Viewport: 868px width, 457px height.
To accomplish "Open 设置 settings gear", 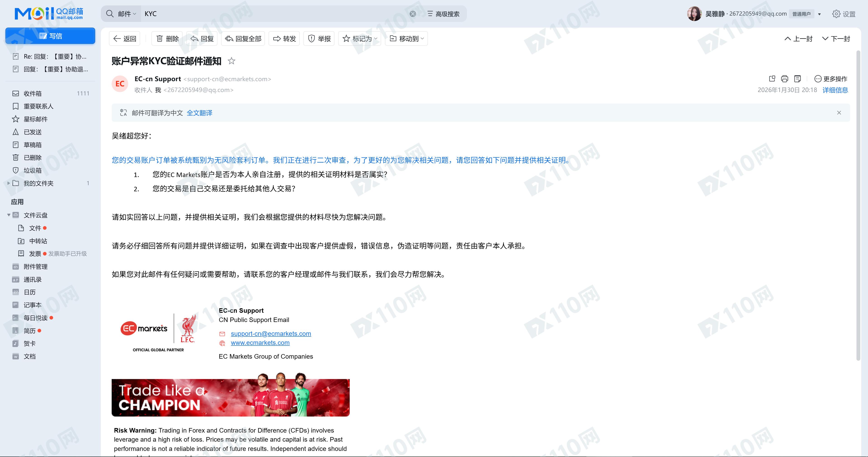I will pyautogui.click(x=844, y=14).
